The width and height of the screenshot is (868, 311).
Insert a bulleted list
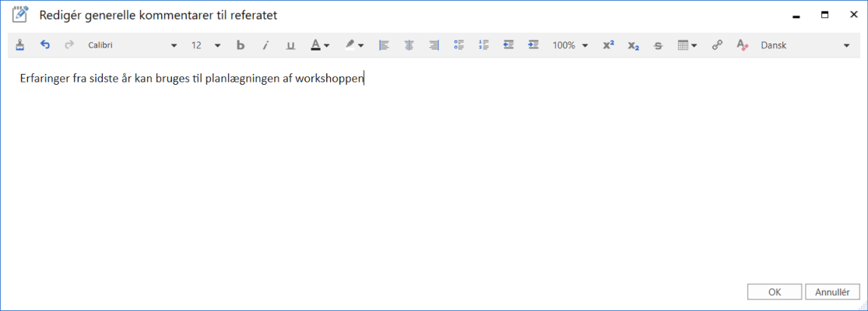(459, 45)
